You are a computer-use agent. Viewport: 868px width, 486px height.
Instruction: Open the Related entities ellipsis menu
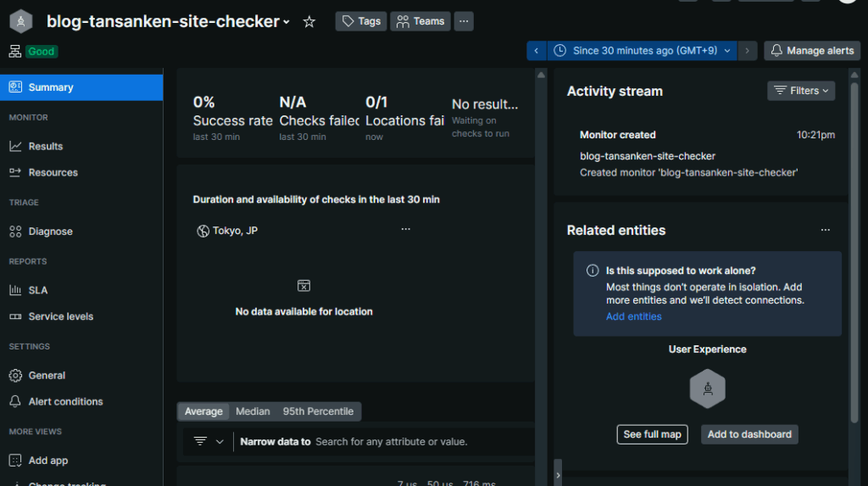click(x=826, y=230)
